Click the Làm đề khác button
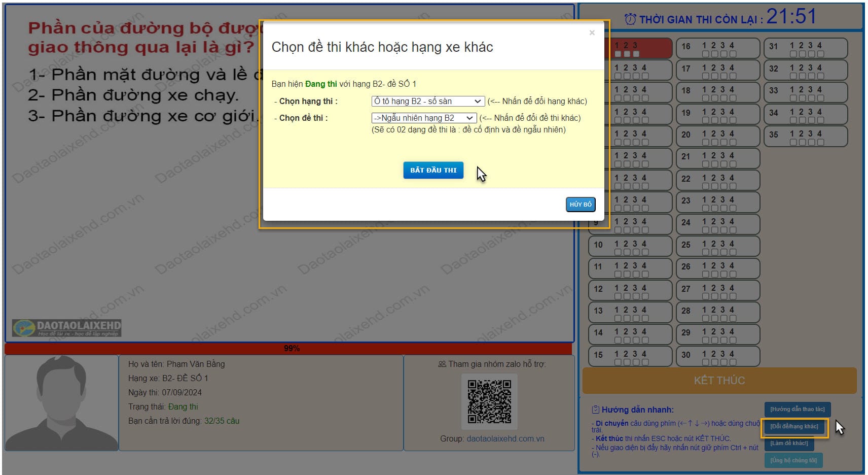 coord(789,444)
